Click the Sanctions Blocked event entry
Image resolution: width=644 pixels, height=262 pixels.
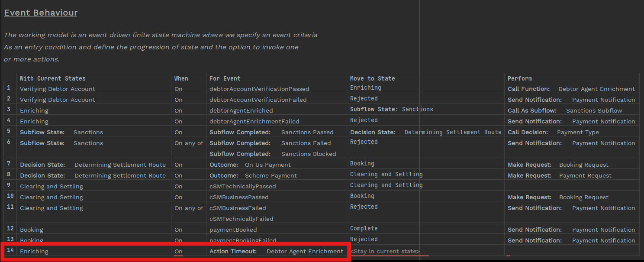pyautogui.click(x=309, y=154)
